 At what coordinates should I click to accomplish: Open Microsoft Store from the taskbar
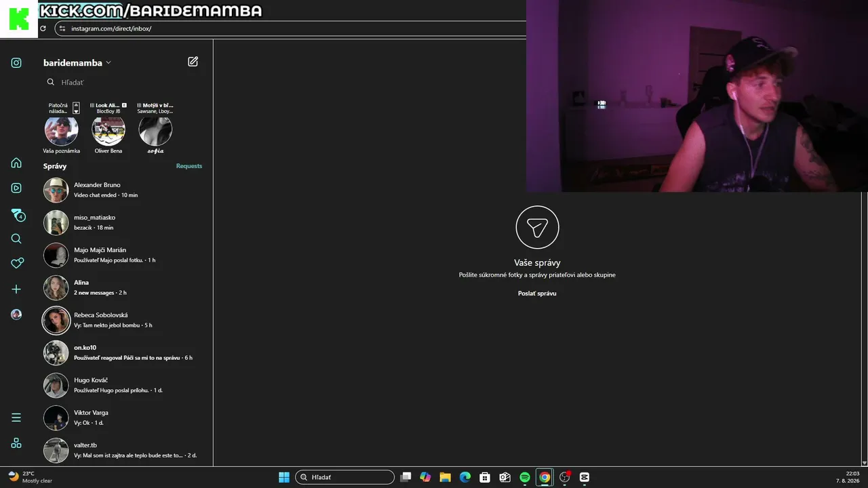(x=485, y=477)
